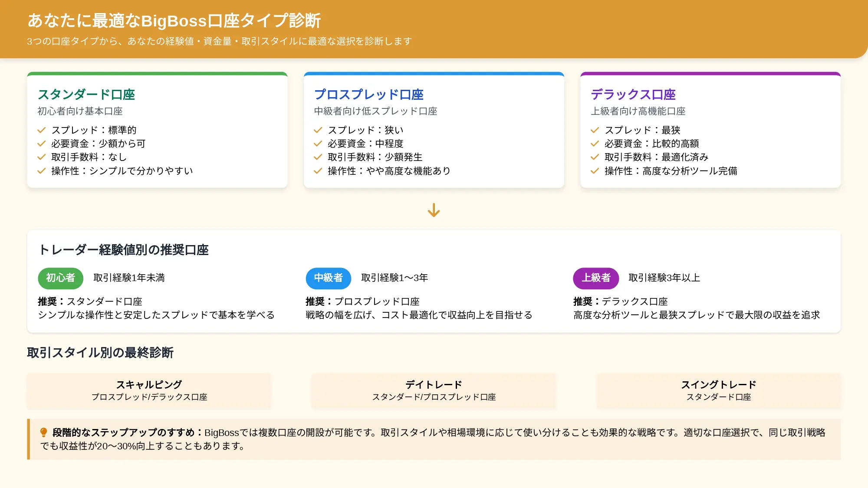Click 推奨：スタンダード口座 recommendation line
868x488 pixels.
point(90,301)
